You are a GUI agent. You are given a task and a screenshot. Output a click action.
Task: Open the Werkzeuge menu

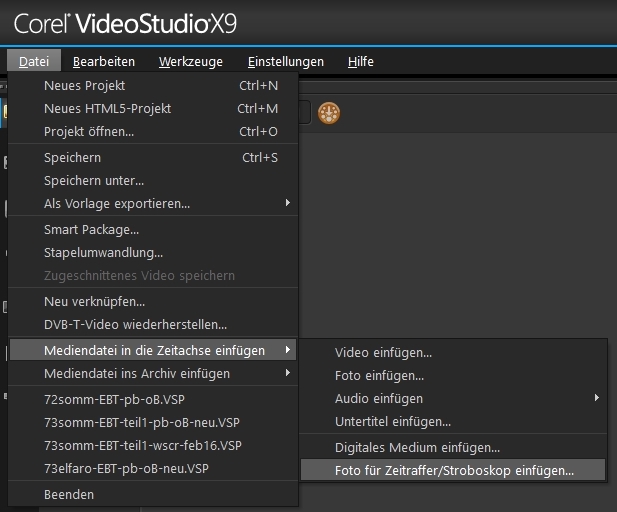click(191, 62)
